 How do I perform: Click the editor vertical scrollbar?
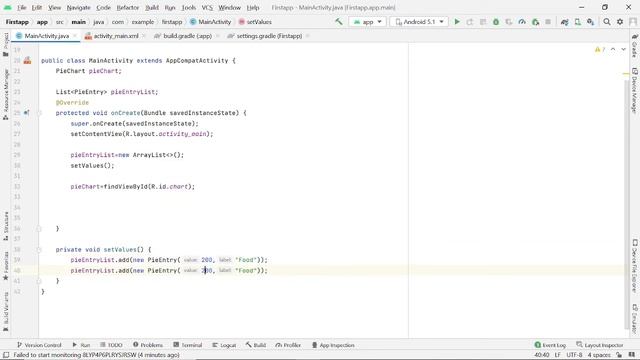pos(627,204)
